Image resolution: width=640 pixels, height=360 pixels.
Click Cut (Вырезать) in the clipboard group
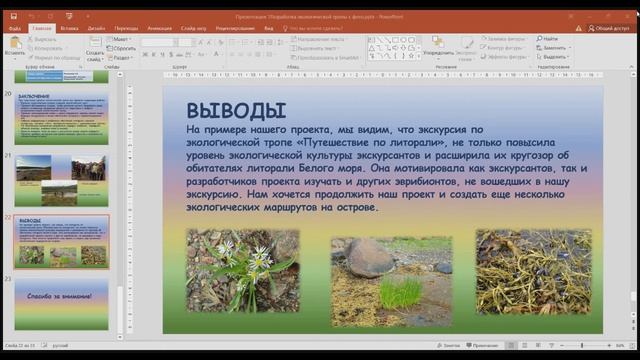pos(42,39)
